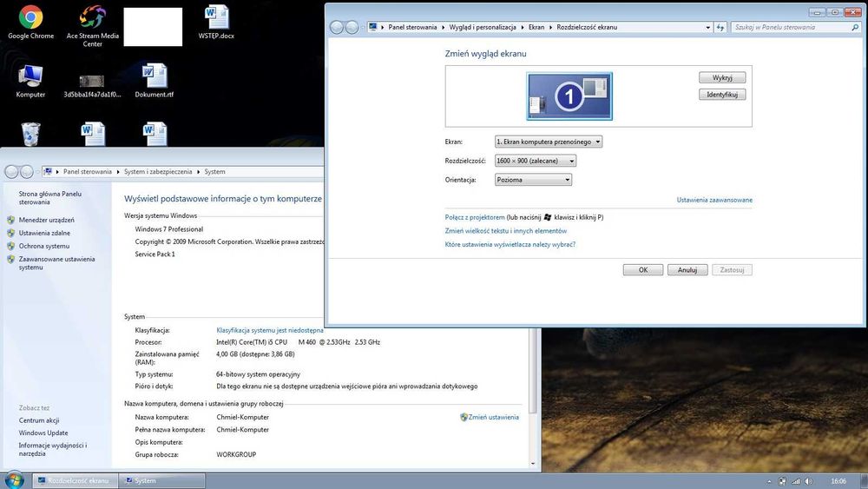Click Panel sterowania breadcrumb in System window
This screenshot has width=868, height=489.
point(88,172)
